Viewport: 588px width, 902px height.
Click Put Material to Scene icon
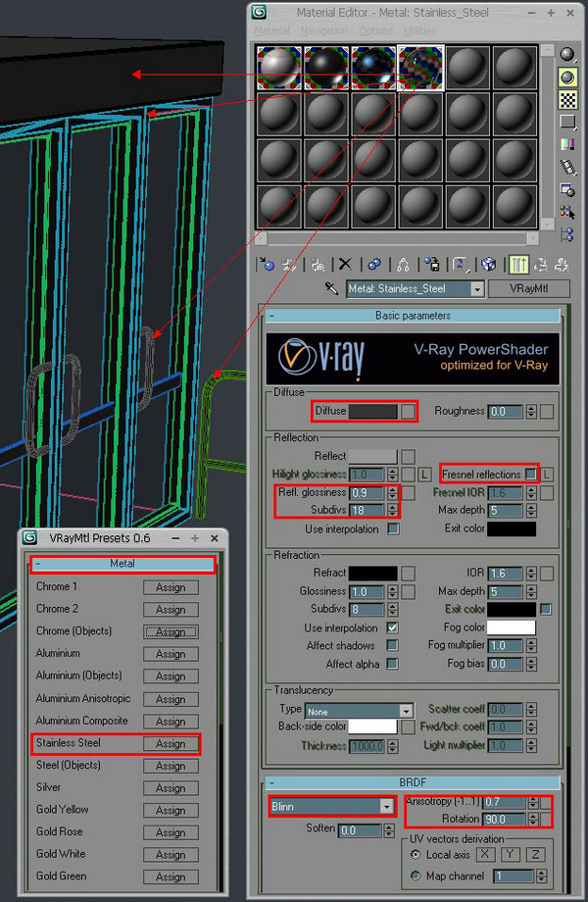pos(289,264)
